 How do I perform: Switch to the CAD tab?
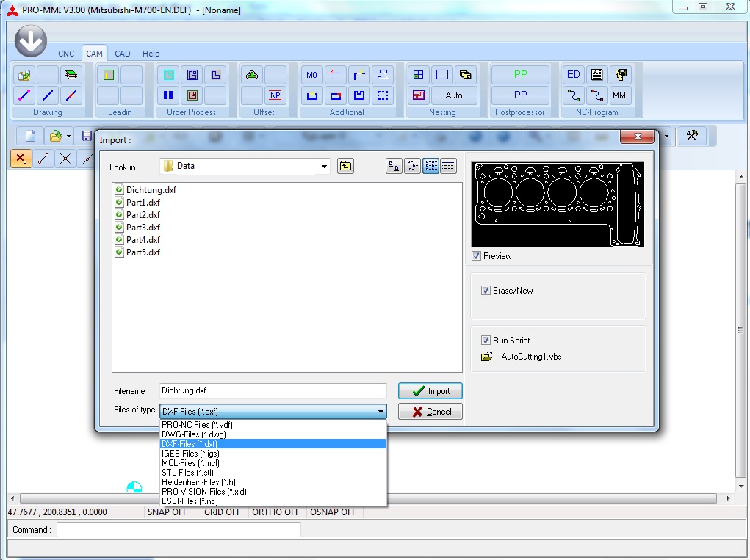point(123,54)
